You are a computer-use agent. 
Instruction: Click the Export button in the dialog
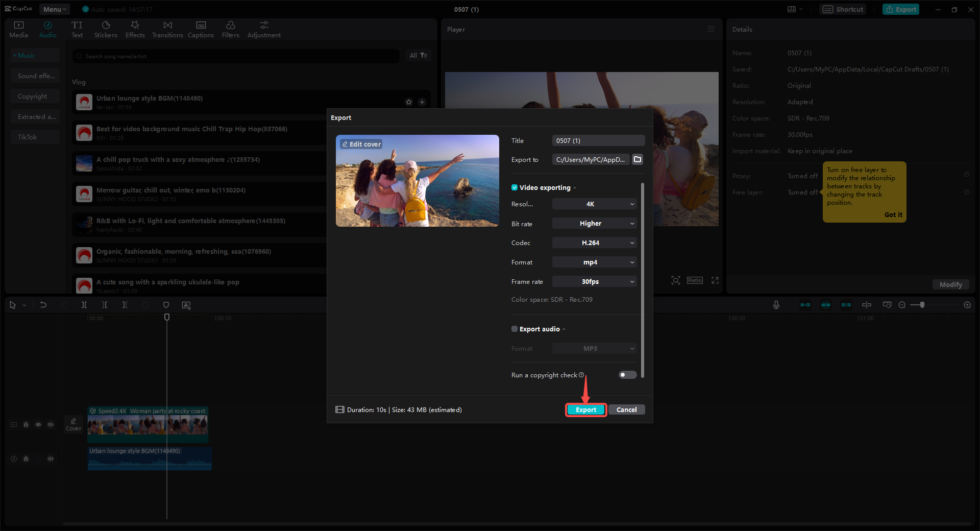pyautogui.click(x=585, y=409)
